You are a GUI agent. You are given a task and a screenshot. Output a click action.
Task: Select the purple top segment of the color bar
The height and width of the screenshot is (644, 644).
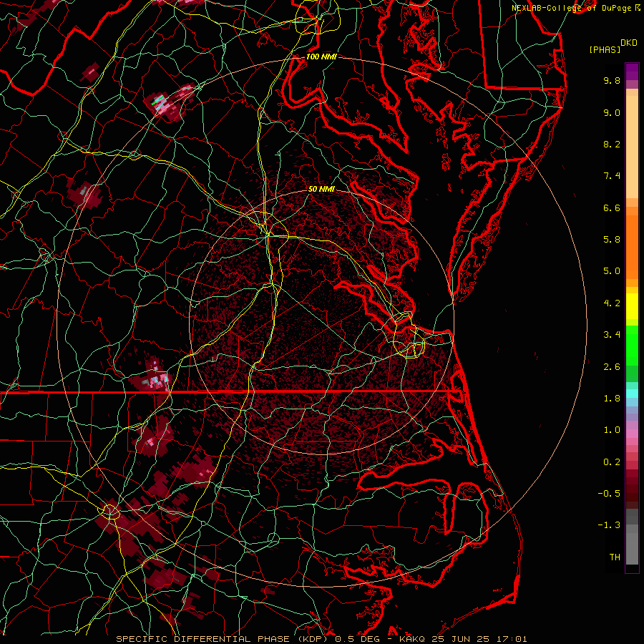[x=632, y=72]
